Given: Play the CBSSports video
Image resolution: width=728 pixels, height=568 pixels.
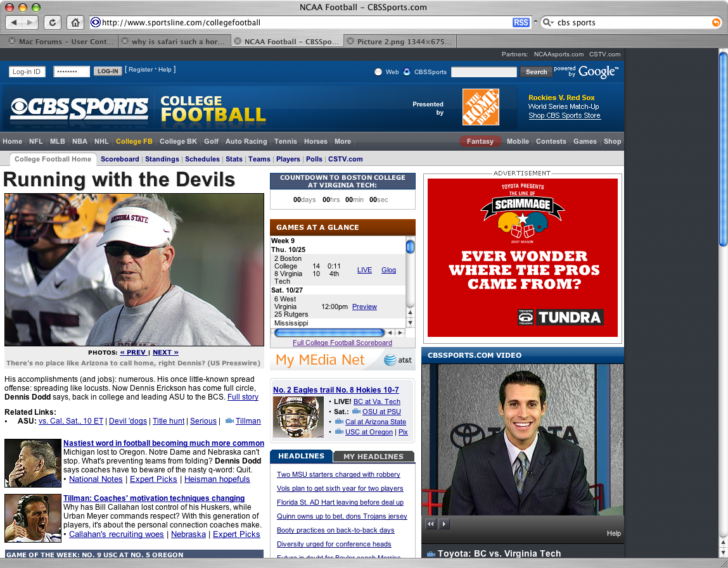Looking at the screenshot, I should (444, 524).
